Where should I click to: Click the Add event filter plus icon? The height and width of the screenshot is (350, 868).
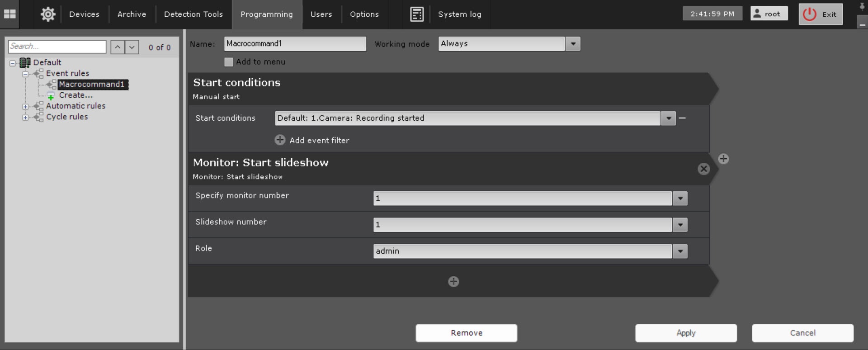(280, 140)
